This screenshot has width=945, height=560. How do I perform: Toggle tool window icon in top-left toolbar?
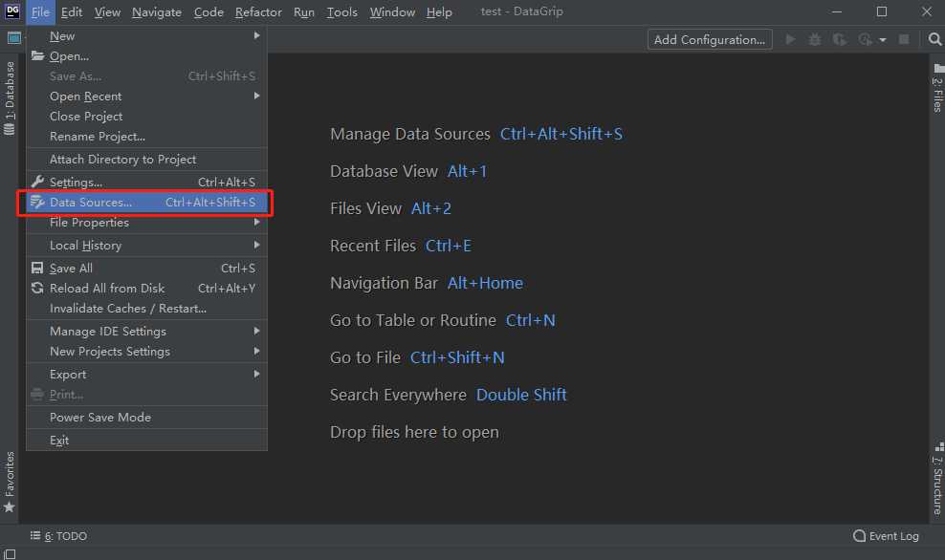pos(13,38)
